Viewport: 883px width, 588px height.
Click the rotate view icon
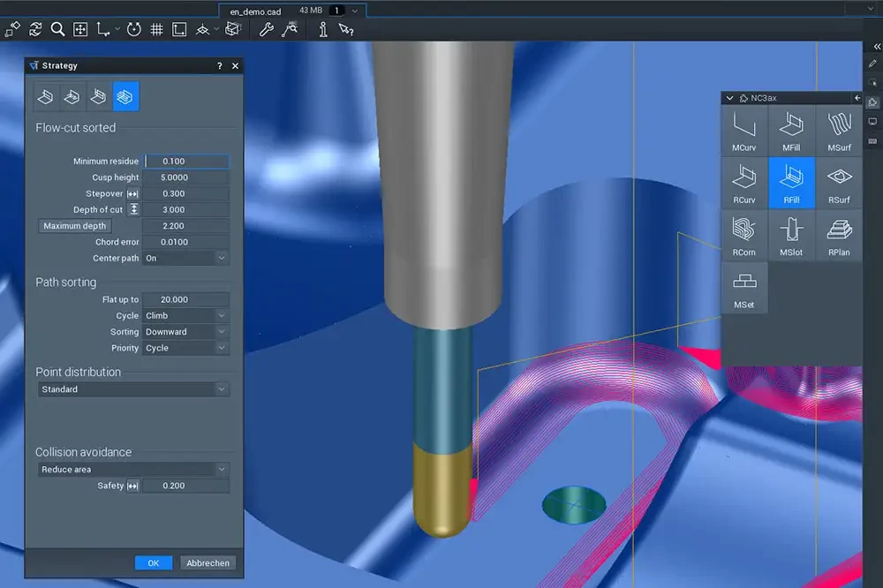134,29
